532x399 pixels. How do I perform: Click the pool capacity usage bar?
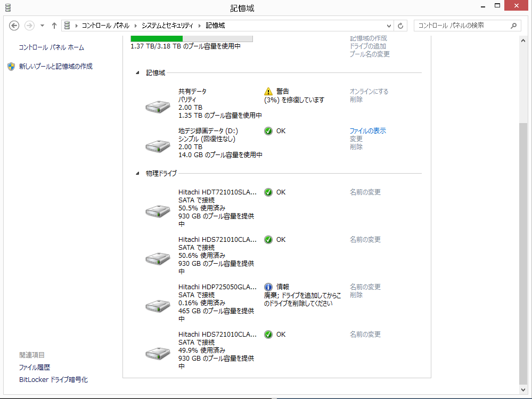(192, 38)
